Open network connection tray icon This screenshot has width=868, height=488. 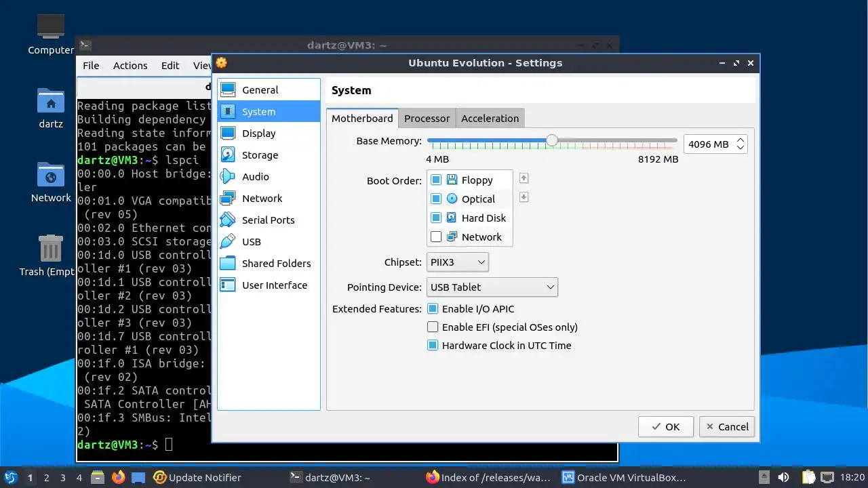click(827, 477)
